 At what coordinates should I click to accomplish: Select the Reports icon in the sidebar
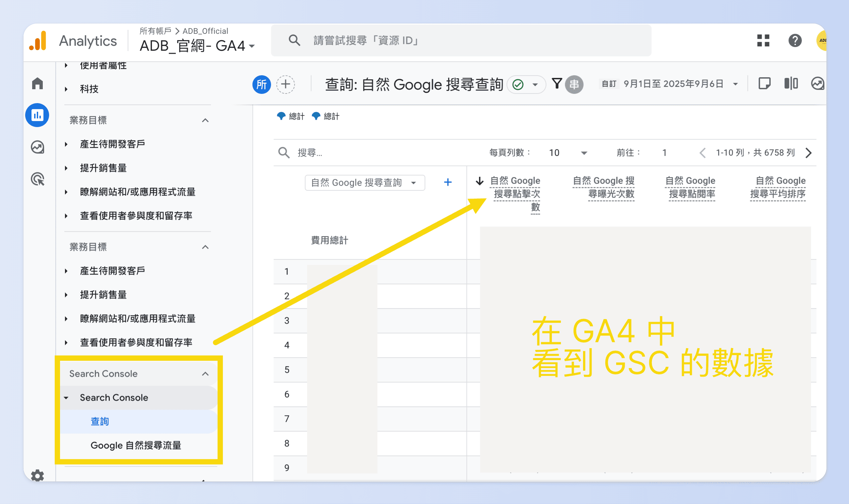(x=37, y=115)
